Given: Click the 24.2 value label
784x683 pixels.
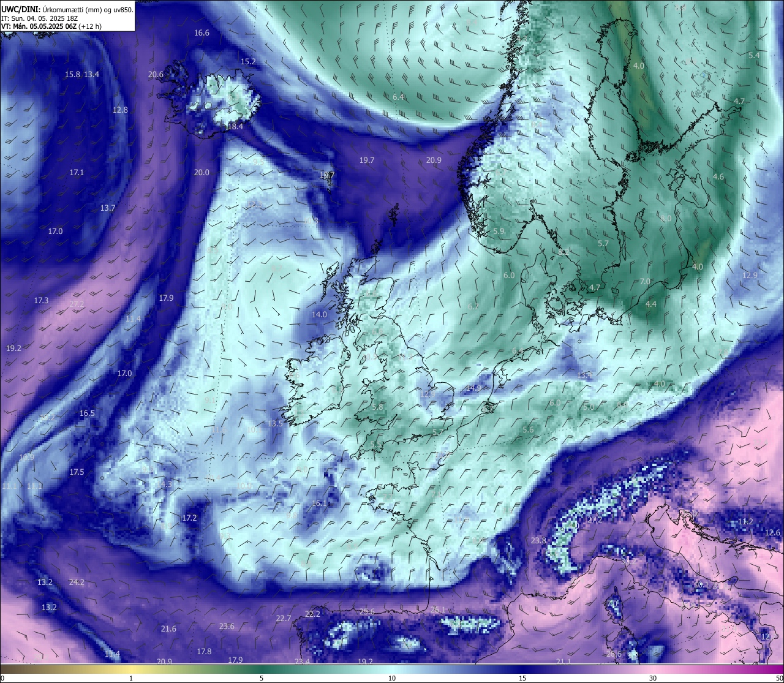Looking at the screenshot, I should point(77,583).
